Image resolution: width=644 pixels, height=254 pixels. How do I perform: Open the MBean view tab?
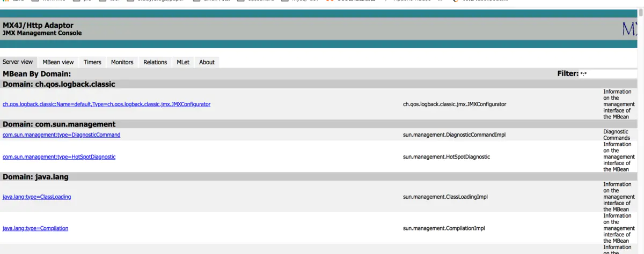[x=58, y=62]
